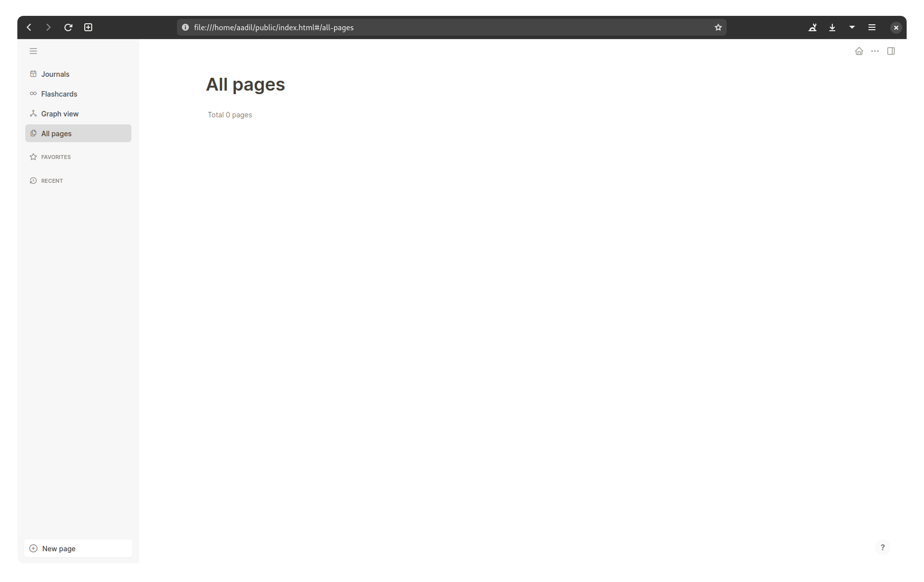The image size is (924, 582).
Task: Open a new browser tab
Action: tap(88, 27)
